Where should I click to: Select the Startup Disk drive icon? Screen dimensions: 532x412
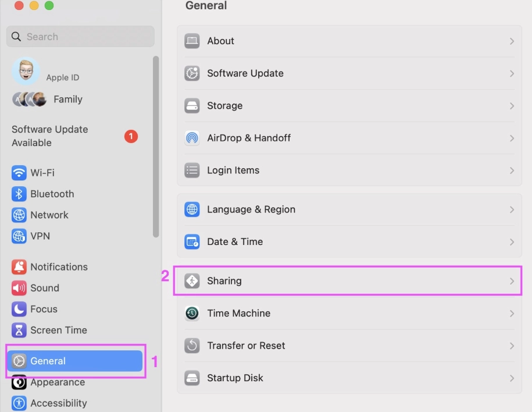[192, 378]
